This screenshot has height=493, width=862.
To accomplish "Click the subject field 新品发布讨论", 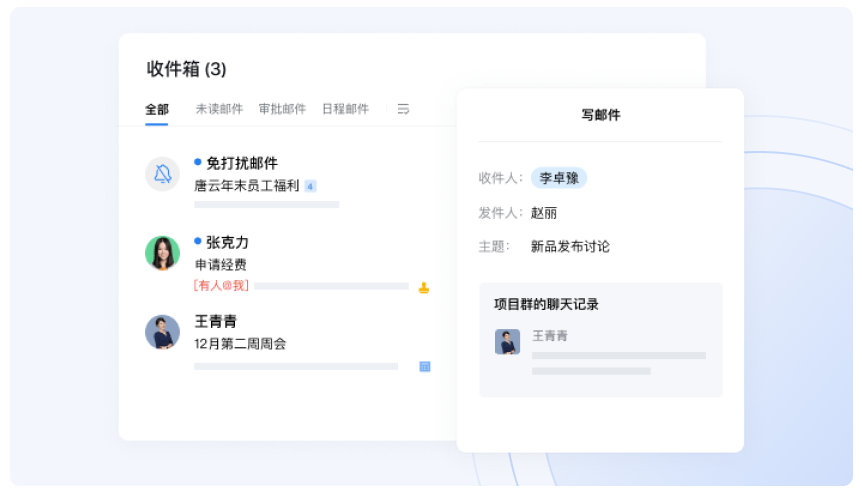I will coord(570,246).
